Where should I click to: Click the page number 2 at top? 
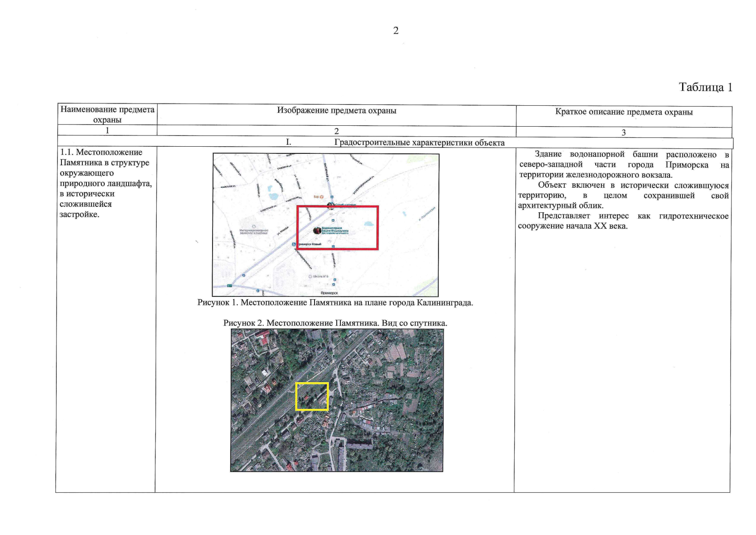tap(396, 31)
